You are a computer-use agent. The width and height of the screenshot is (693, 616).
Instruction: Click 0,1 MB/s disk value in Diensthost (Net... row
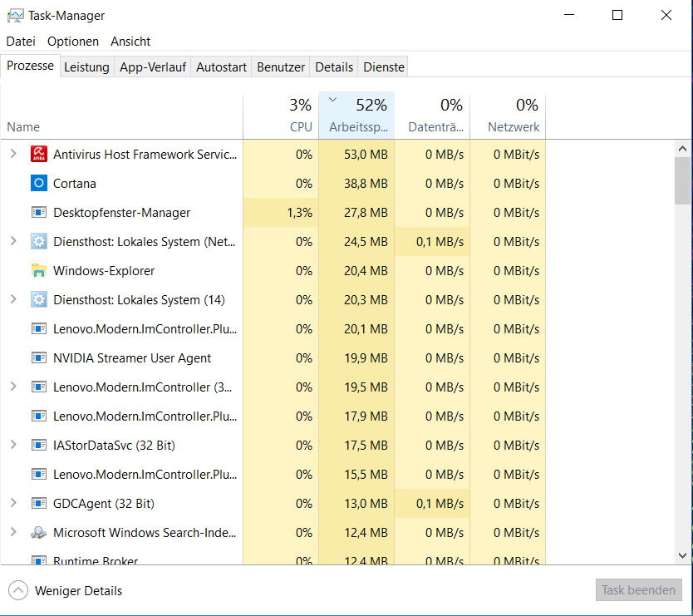440,242
